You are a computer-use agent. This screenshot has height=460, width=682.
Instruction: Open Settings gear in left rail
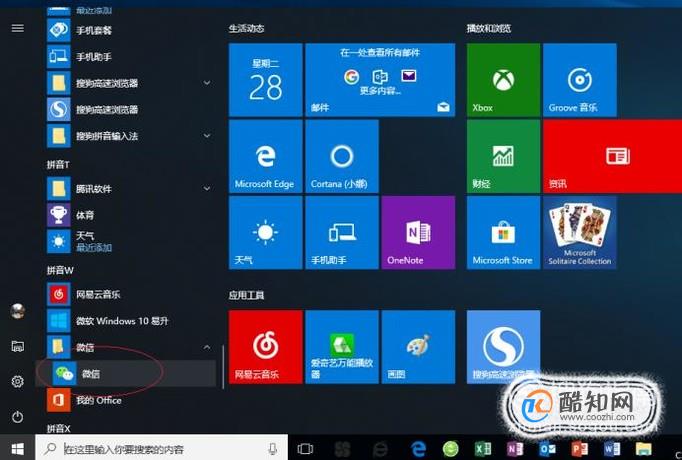coord(17,382)
